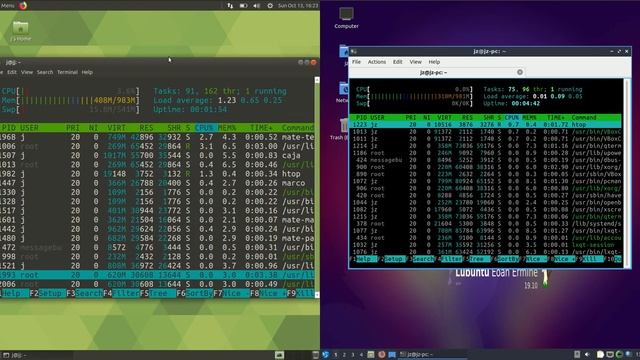Sort by CPU% column in left htop
This screenshot has width=640, height=360.
pos(204,128)
